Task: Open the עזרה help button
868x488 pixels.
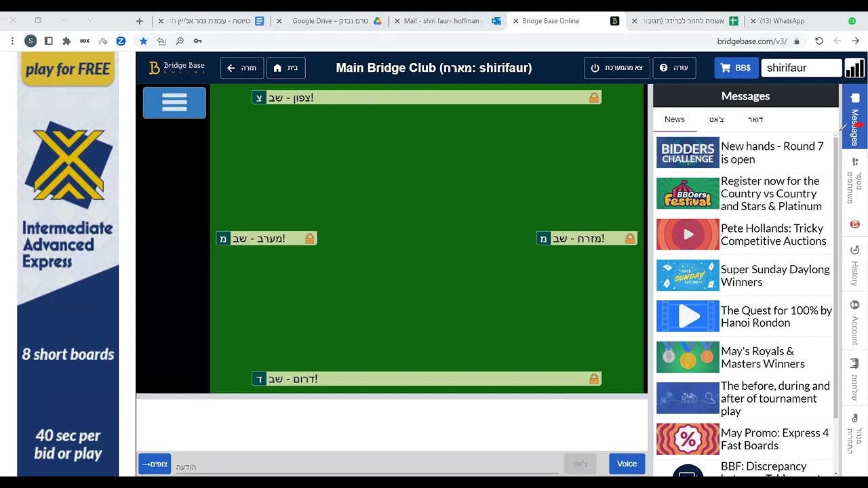Action: point(674,68)
